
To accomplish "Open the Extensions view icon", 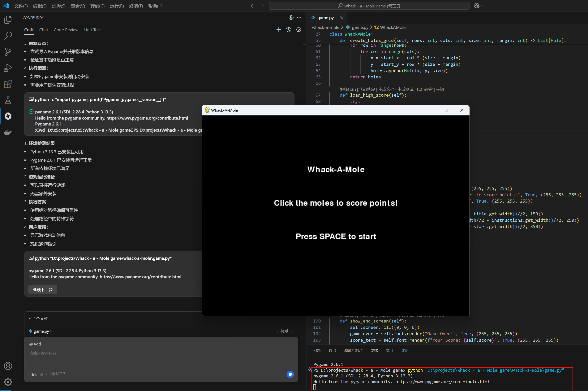I will pyautogui.click(x=8, y=84).
